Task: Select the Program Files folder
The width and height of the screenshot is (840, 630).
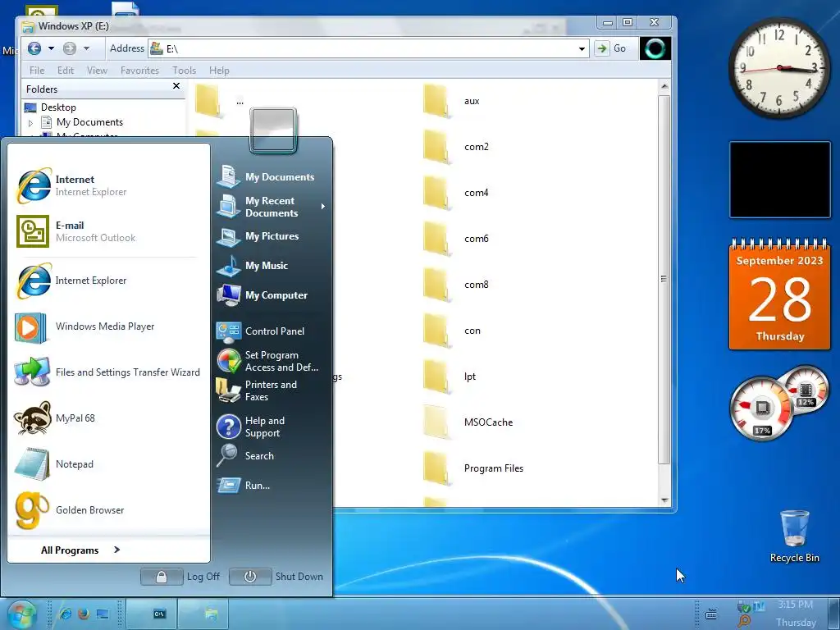Action: pos(473,468)
